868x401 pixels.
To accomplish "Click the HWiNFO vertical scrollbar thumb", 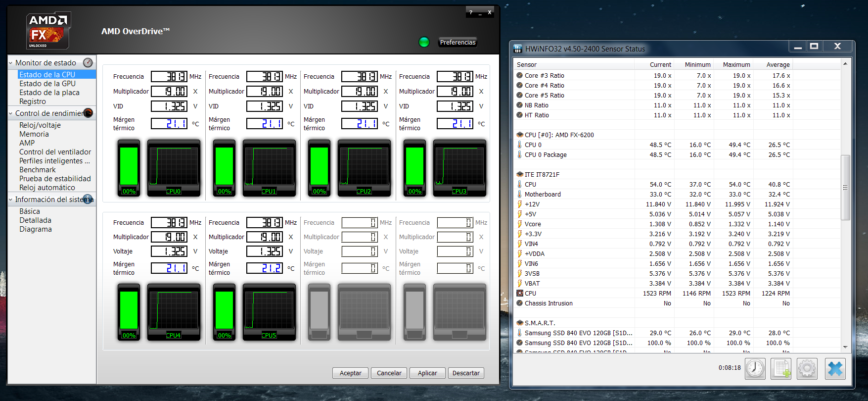I will coord(845,188).
